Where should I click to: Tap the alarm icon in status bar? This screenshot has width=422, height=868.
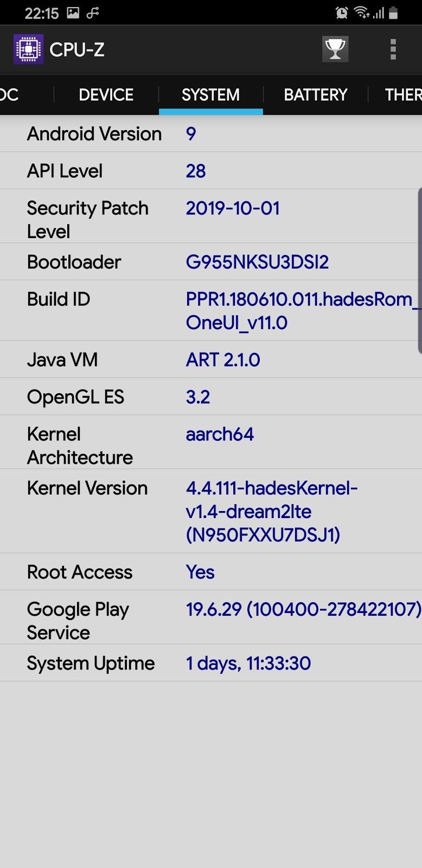coord(342,12)
